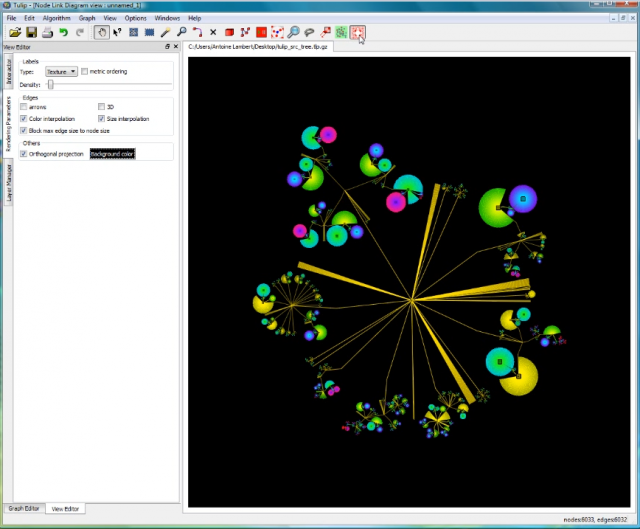Viewport: 640px width, 529px height.
Task: Uncheck Orthogonal projection
Action: 24,154
